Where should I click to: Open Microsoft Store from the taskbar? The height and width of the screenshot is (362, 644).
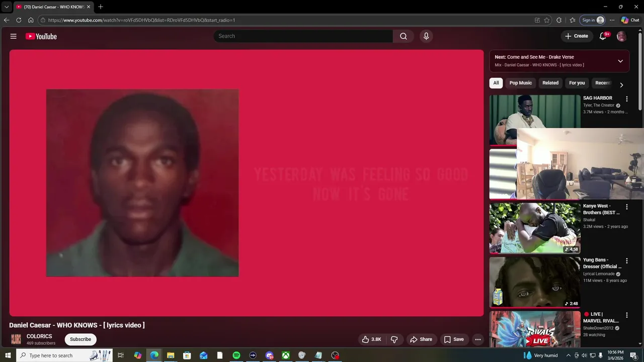(x=187, y=355)
